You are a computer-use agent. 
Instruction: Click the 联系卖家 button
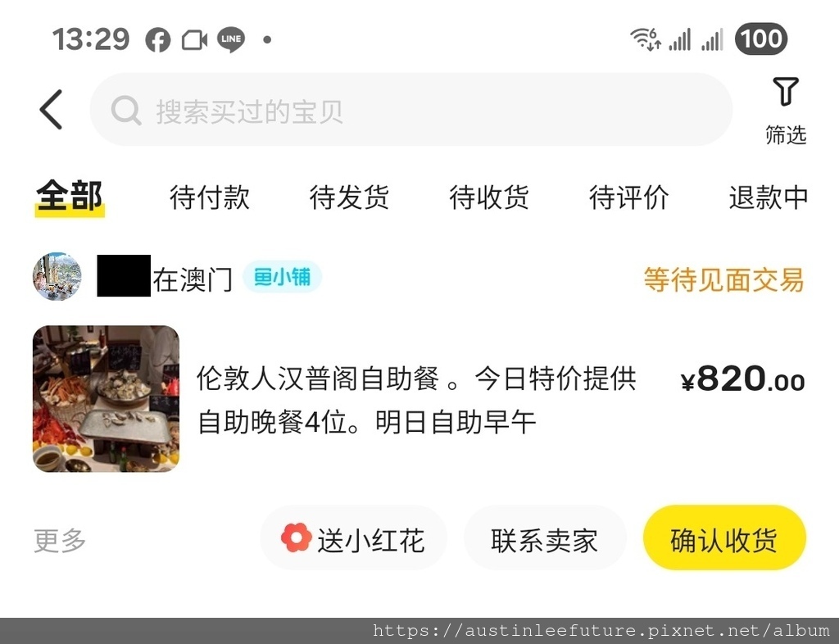click(x=545, y=539)
